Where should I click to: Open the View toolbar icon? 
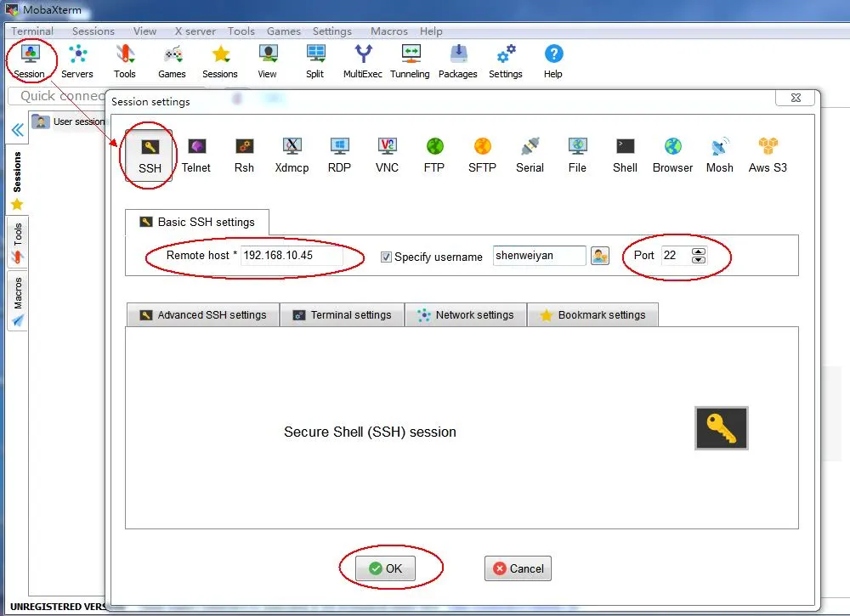tap(267, 62)
